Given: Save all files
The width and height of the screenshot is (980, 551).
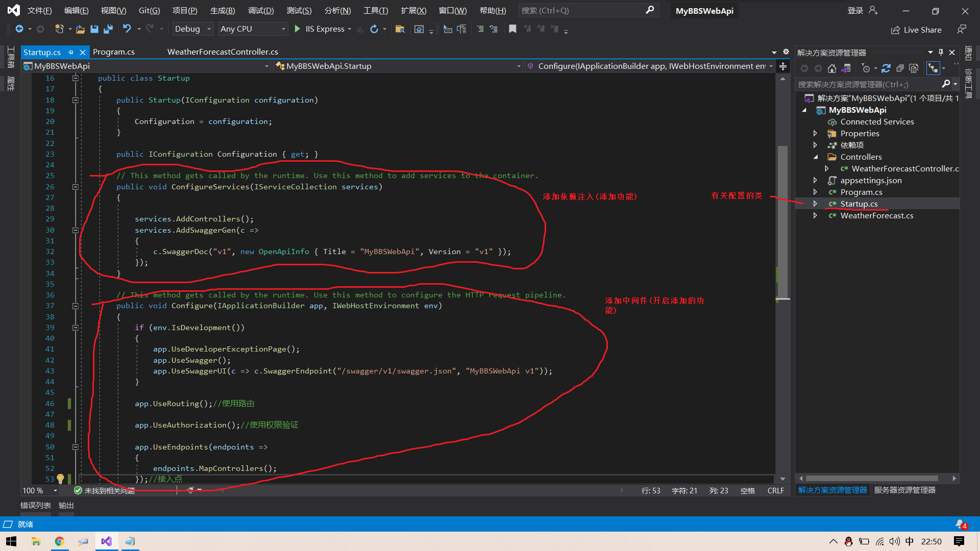Looking at the screenshot, I should 108,29.
